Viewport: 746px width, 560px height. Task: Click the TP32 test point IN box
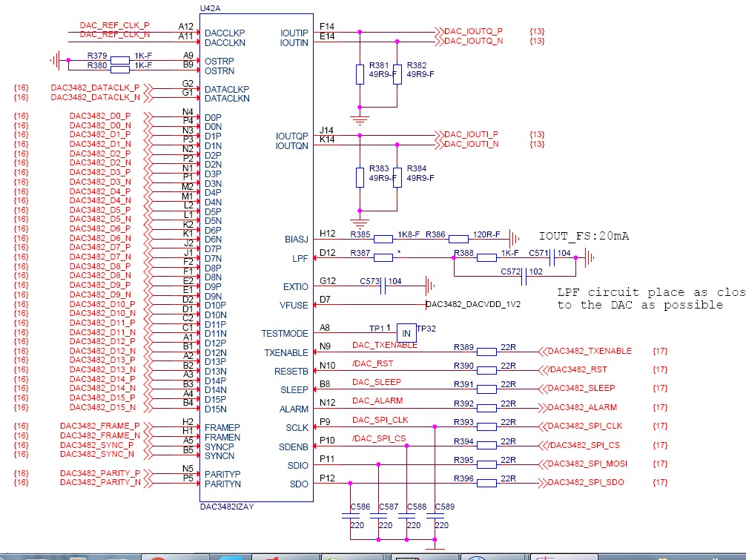(x=406, y=333)
